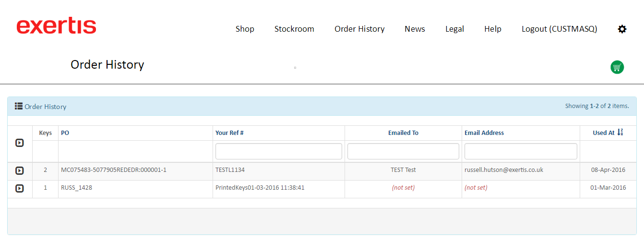Open the News page
The height and width of the screenshot is (243, 644).
(x=415, y=29)
